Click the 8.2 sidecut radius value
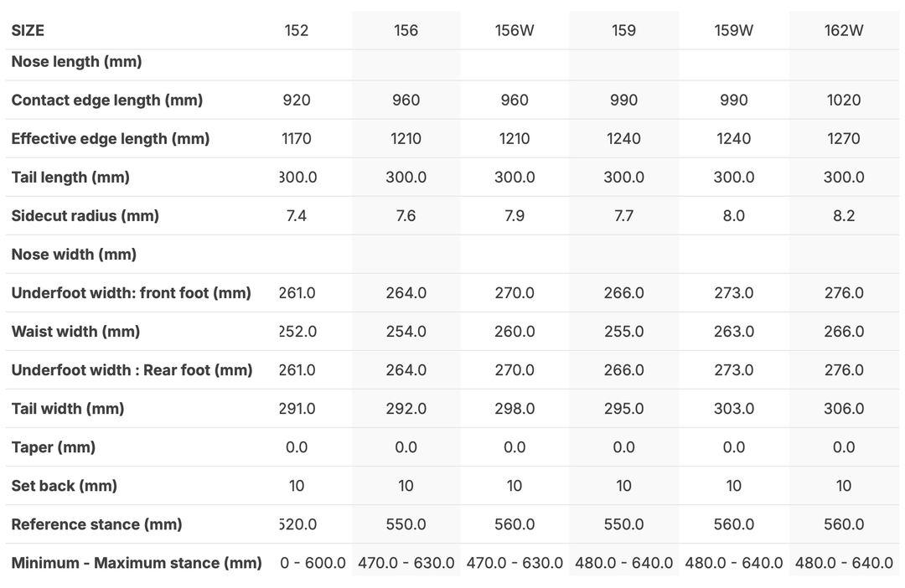This screenshot has width=905, height=588. 844,215
